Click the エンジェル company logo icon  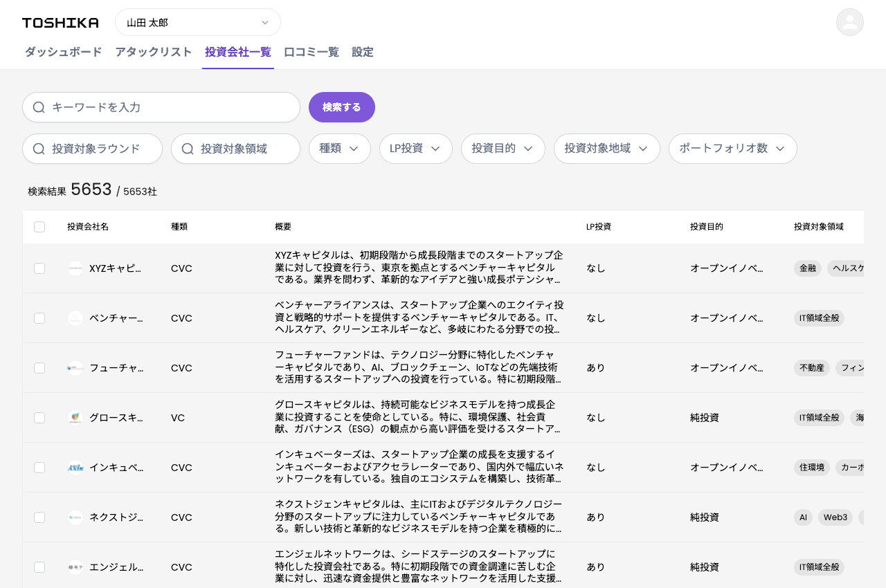(x=75, y=567)
